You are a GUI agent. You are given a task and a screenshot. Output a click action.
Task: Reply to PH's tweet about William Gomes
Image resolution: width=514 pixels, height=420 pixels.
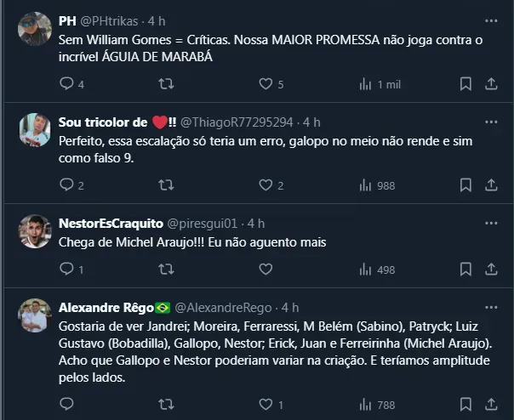(x=67, y=84)
